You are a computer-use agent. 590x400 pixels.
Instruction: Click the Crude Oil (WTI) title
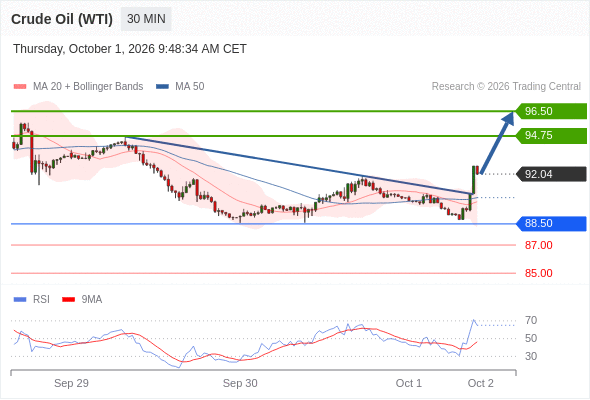click(x=62, y=19)
